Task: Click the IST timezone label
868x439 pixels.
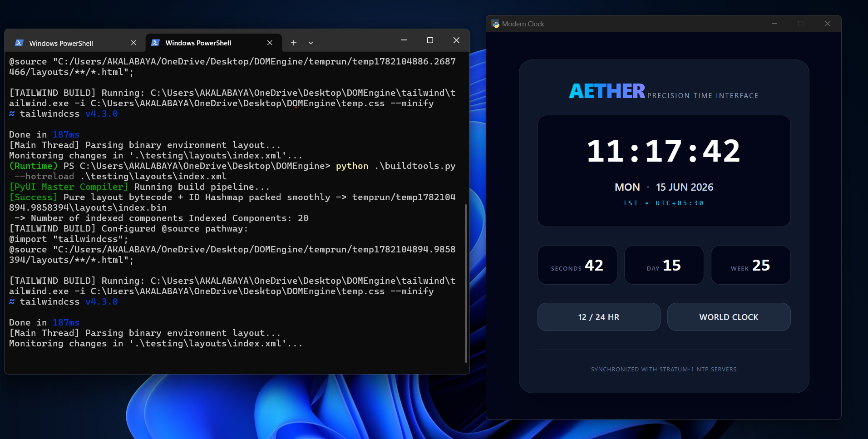Action: click(x=631, y=203)
